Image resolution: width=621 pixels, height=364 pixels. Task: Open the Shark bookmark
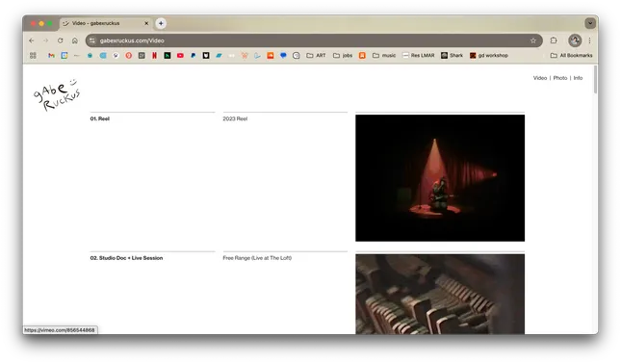pyautogui.click(x=452, y=56)
